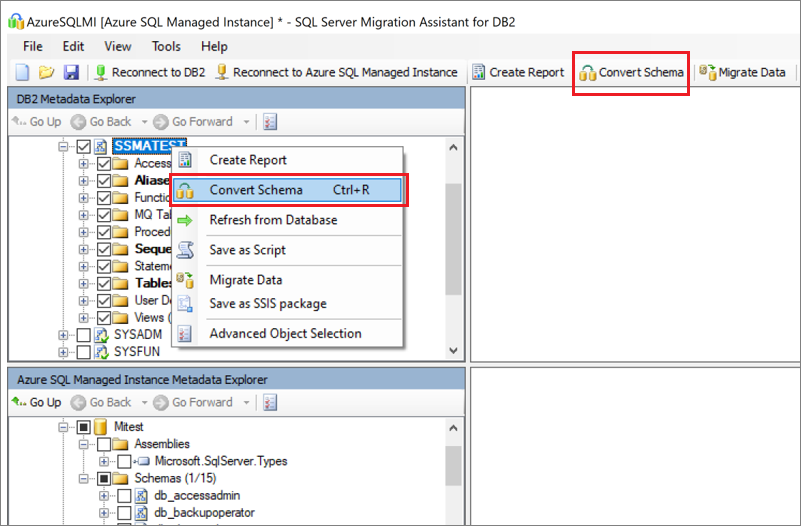Choose Convert Schema Ctrl+R in context menu
Image resolution: width=801 pixels, height=526 pixels.
tap(287, 190)
